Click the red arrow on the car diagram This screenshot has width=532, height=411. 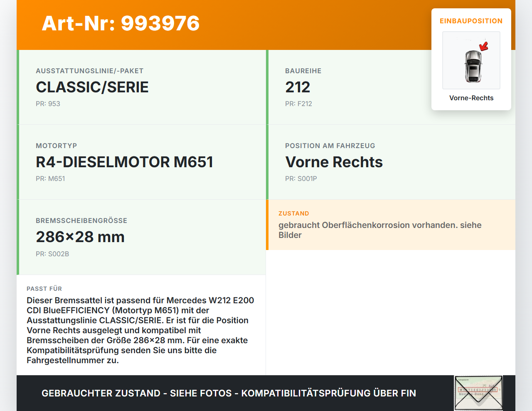pyautogui.click(x=484, y=46)
